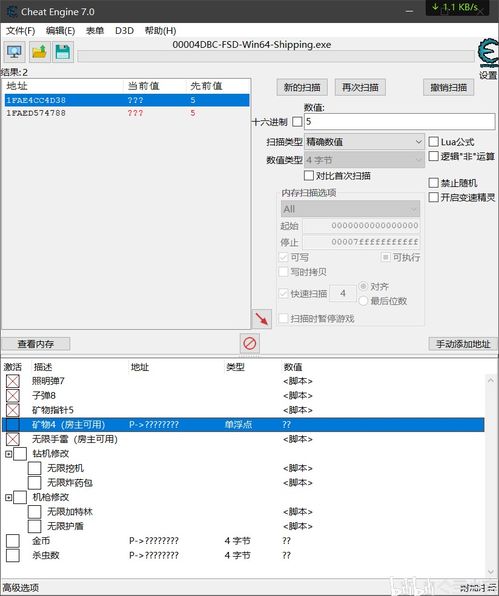This screenshot has width=499, height=596.
Task: Toggle the 照明弹7 script activation box
Action: click(x=13, y=381)
